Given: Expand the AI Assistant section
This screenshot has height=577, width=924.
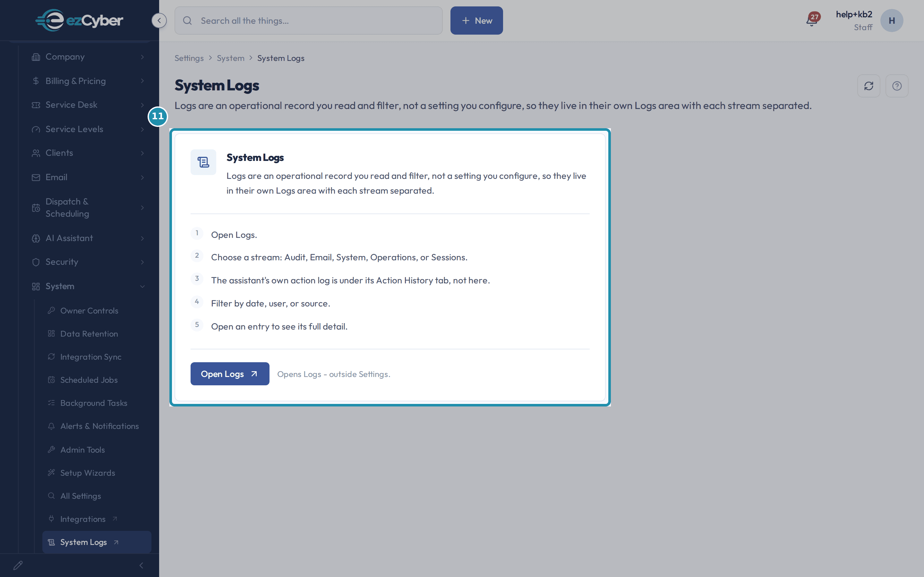Looking at the screenshot, I should click(88, 238).
